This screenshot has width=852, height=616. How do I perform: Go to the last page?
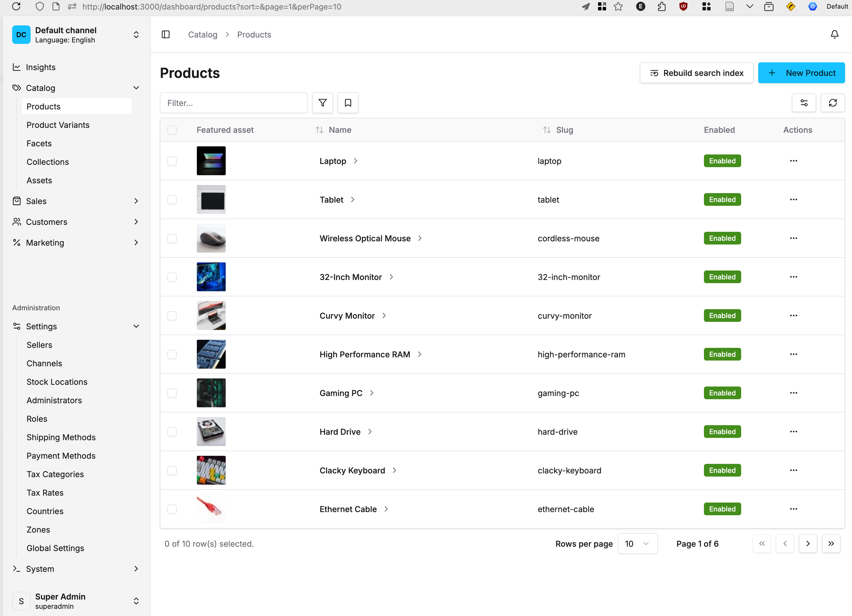[831, 544]
